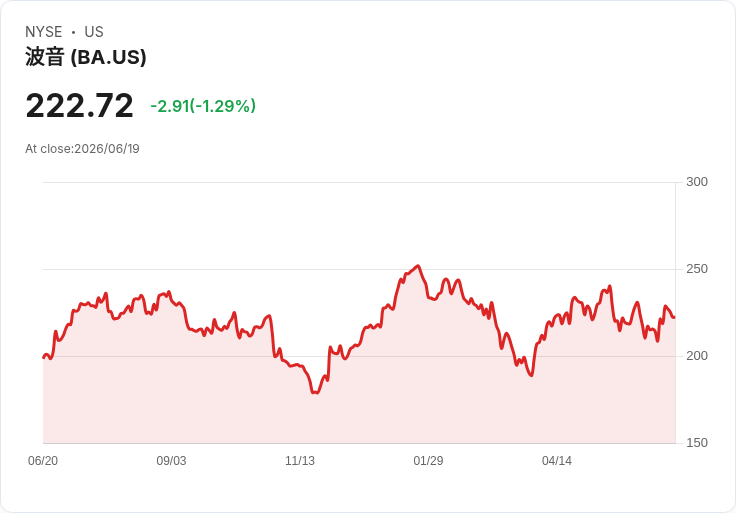Screen dimensions: 736x513
Task: Select the 09/03 date axis label
Action: click(171, 460)
